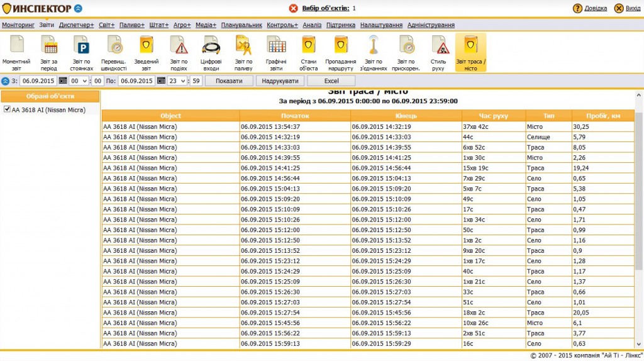The height and width of the screenshot is (361, 644).
Task: Click the Вихід logout link
Action: point(633,8)
